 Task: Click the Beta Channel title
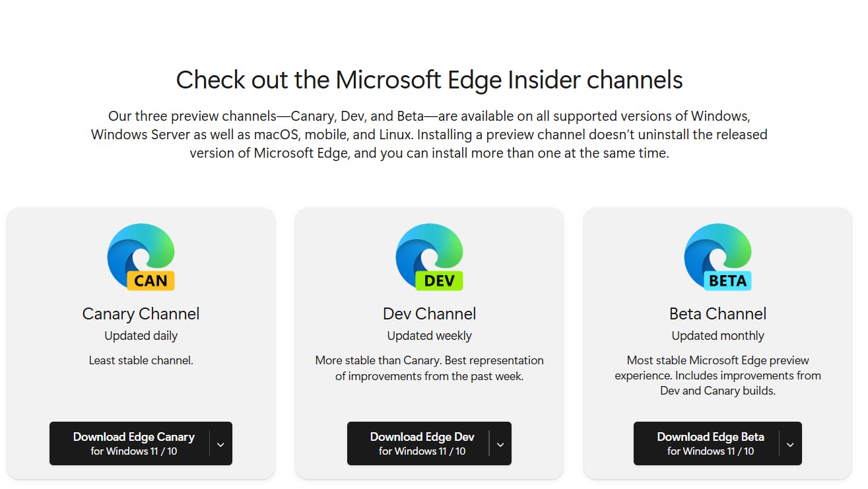pyautogui.click(x=718, y=313)
